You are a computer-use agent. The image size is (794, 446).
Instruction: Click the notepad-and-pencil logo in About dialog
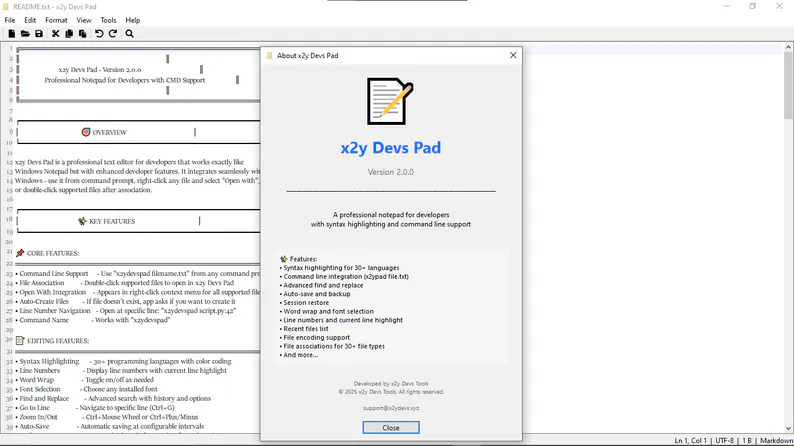(390, 101)
